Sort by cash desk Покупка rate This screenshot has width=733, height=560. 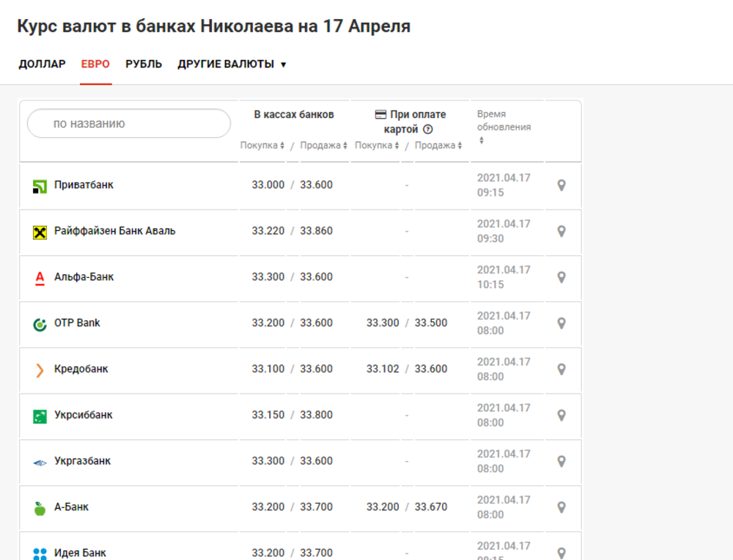coord(262,145)
